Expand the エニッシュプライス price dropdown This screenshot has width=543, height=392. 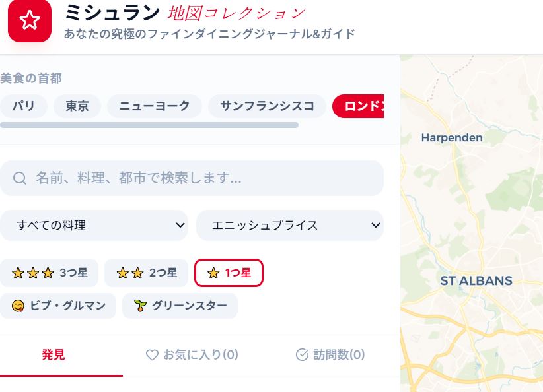coord(290,225)
